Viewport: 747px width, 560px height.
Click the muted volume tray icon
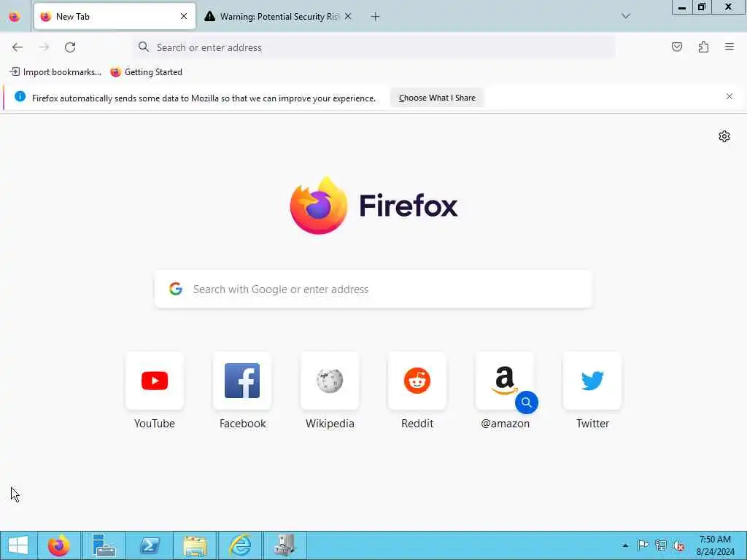tap(678, 545)
